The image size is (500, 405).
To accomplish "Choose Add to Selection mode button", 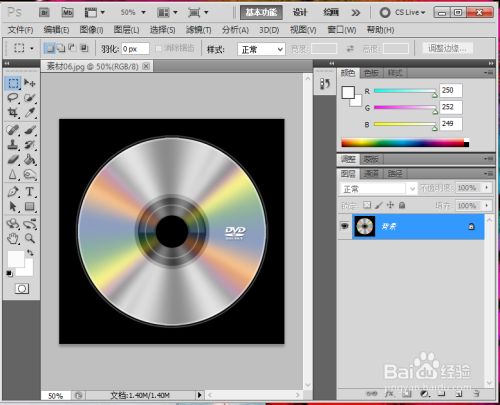I will pyautogui.click(x=61, y=49).
